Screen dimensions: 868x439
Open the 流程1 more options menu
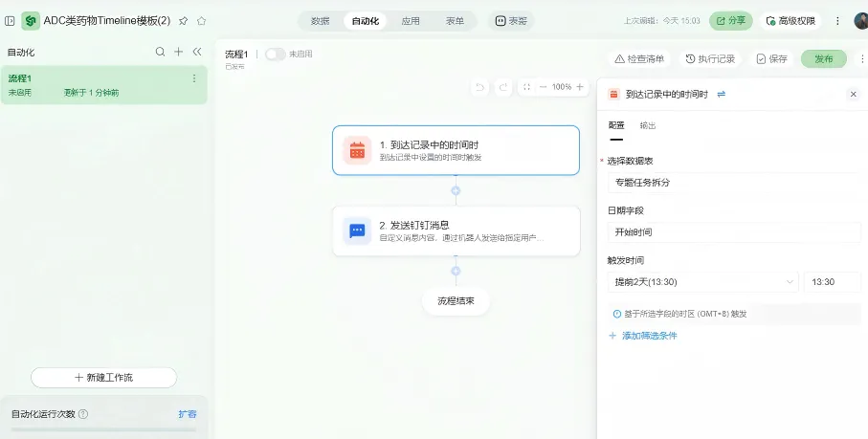coord(193,78)
